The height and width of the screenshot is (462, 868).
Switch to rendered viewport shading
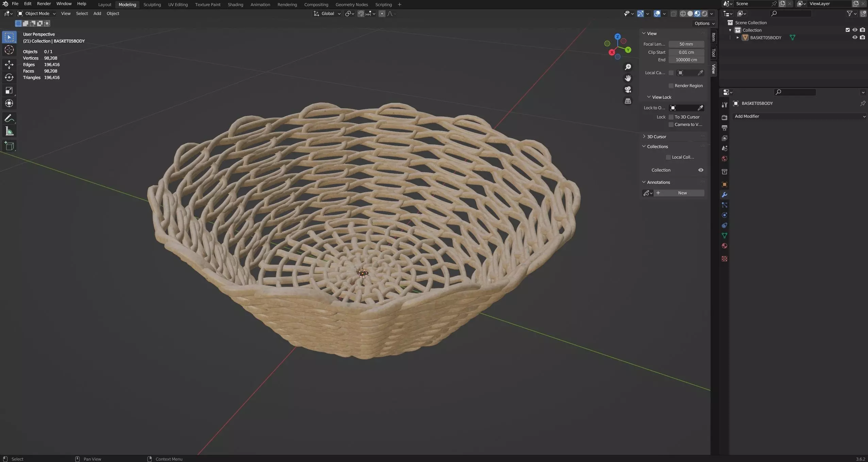tap(704, 14)
